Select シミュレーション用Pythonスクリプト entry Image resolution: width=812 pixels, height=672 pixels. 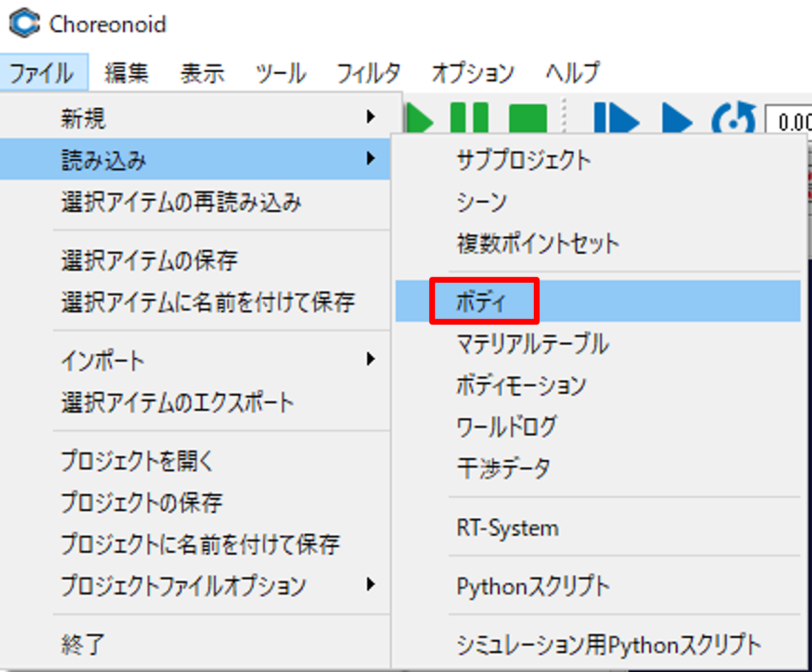coord(598,644)
